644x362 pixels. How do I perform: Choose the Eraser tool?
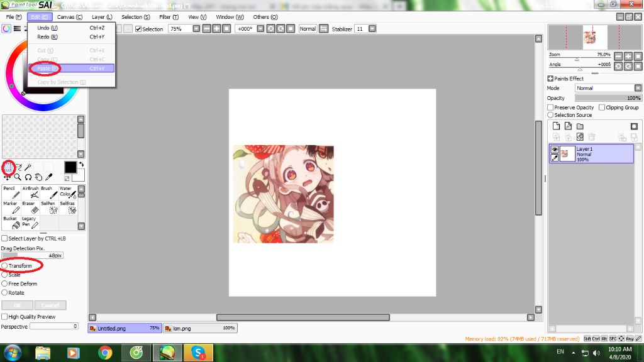coord(30,207)
